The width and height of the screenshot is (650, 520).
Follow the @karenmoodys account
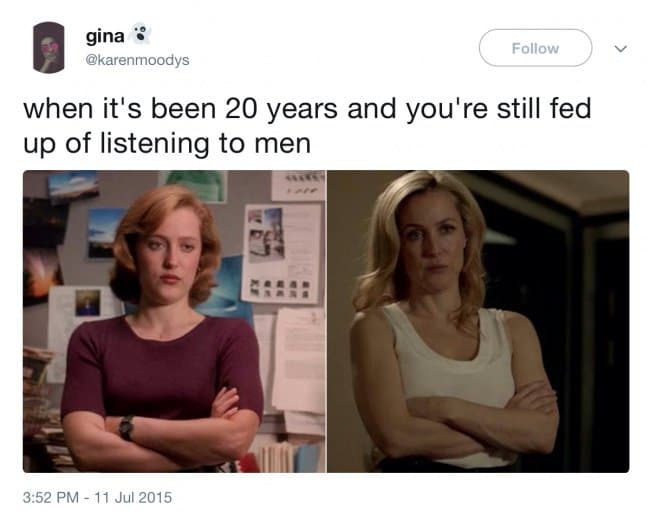535,48
